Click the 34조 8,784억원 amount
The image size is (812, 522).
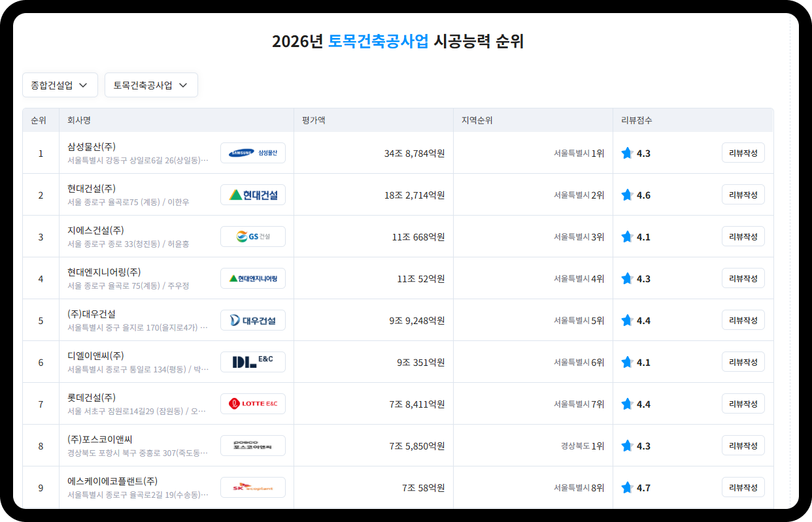pyautogui.click(x=414, y=154)
